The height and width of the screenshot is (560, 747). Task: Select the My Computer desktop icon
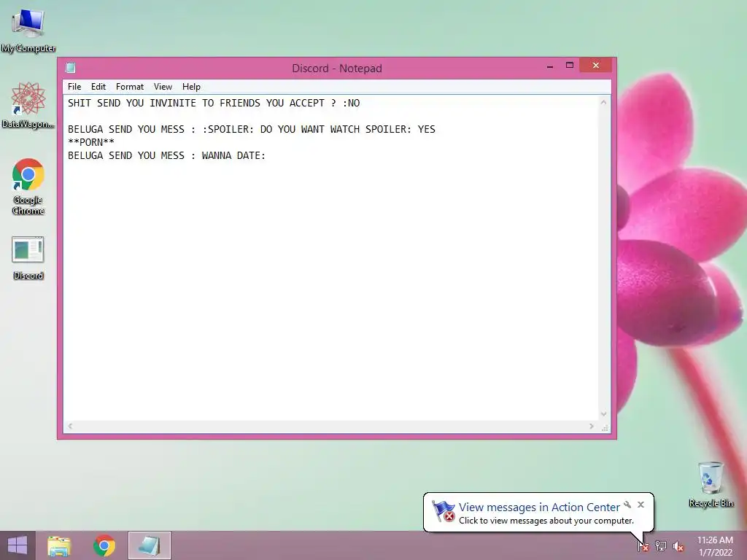pyautogui.click(x=28, y=31)
